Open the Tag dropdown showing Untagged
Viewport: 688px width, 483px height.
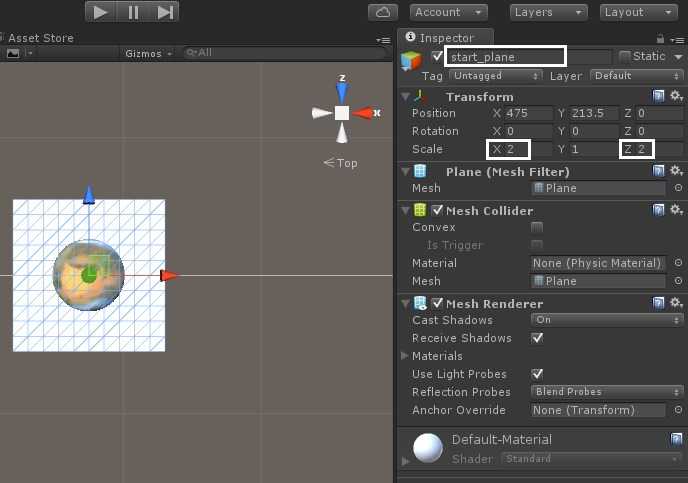495,76
